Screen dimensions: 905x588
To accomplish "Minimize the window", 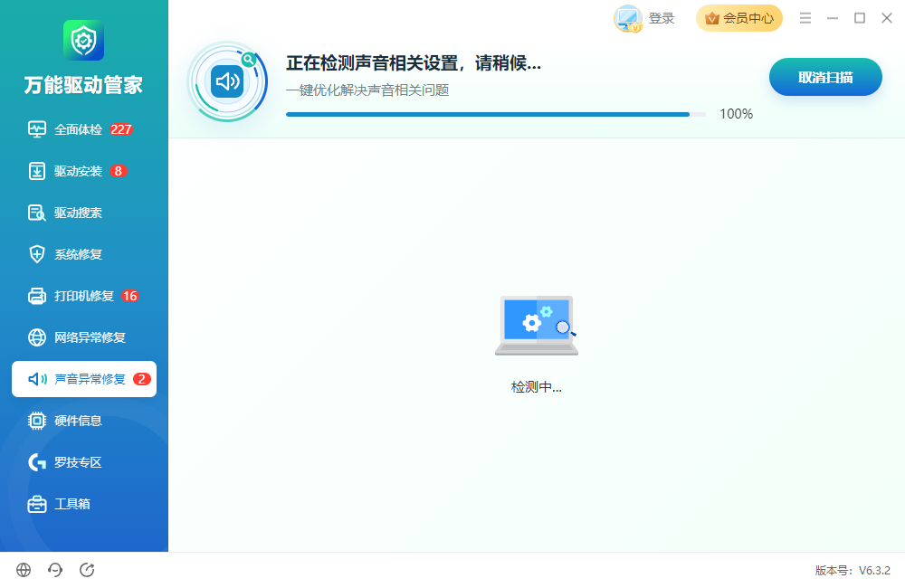I will click(833, 18).
